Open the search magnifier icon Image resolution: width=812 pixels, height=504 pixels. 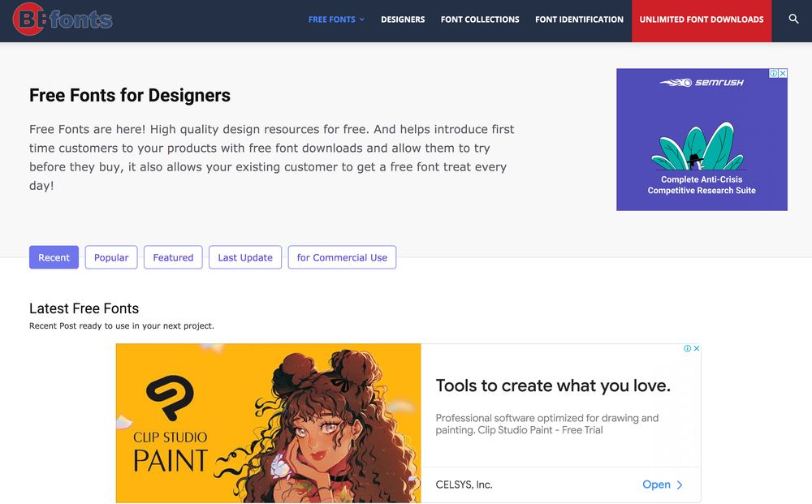pos(793,19)
